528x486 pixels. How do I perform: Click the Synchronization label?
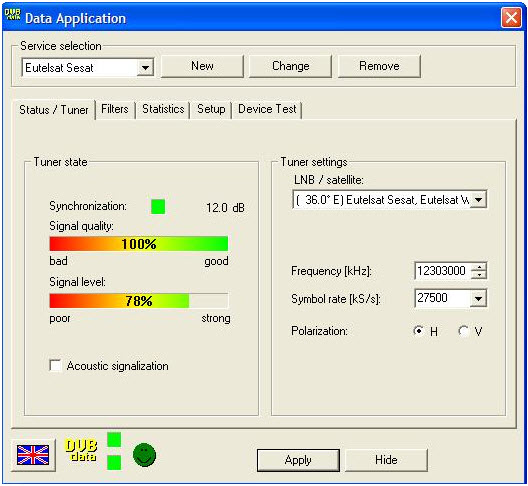click(x=88, y=206)
